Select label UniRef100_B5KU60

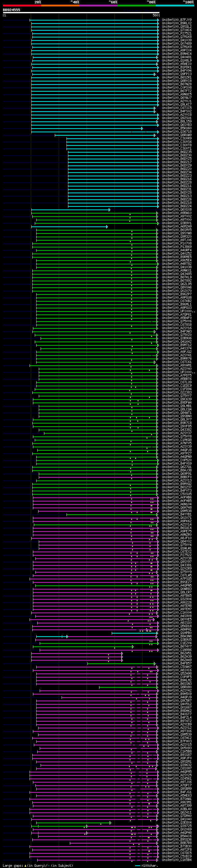[177, 128]
